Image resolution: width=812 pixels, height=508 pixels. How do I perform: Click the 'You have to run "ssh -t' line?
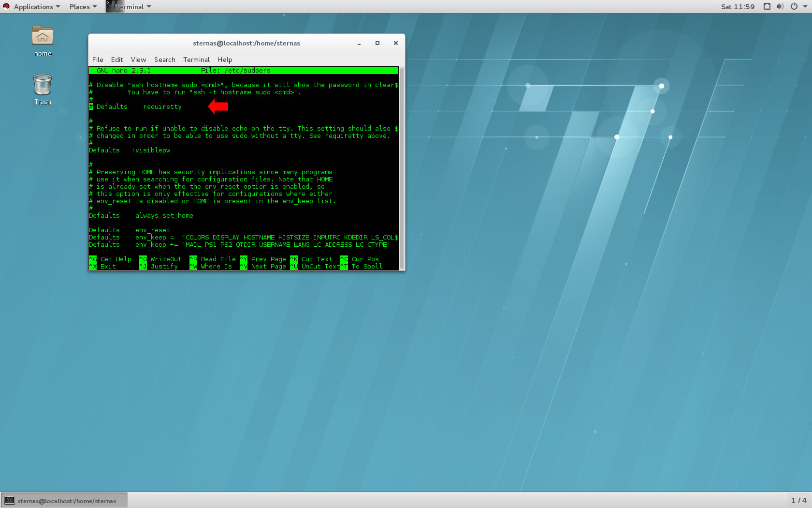pos(195,92)
